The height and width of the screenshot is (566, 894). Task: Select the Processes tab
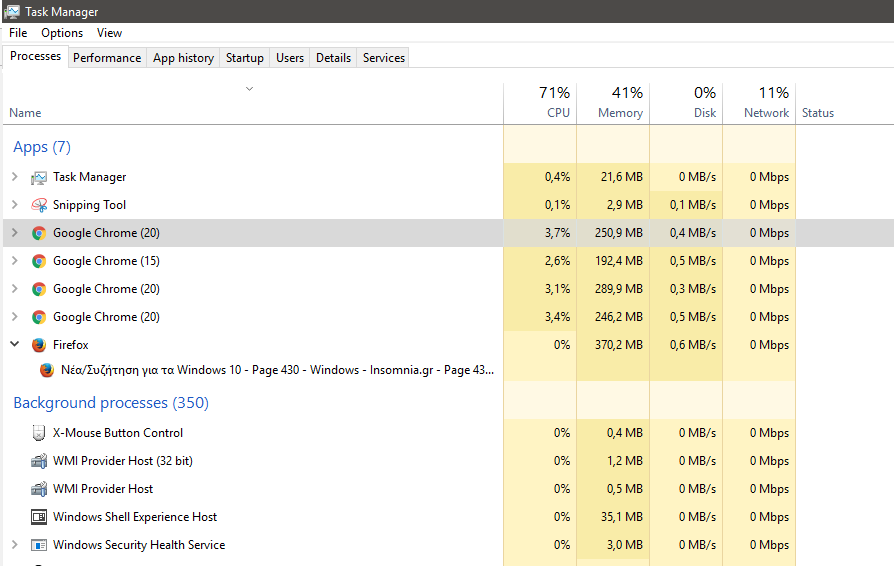pyautogui.click(x=35, y=56)
